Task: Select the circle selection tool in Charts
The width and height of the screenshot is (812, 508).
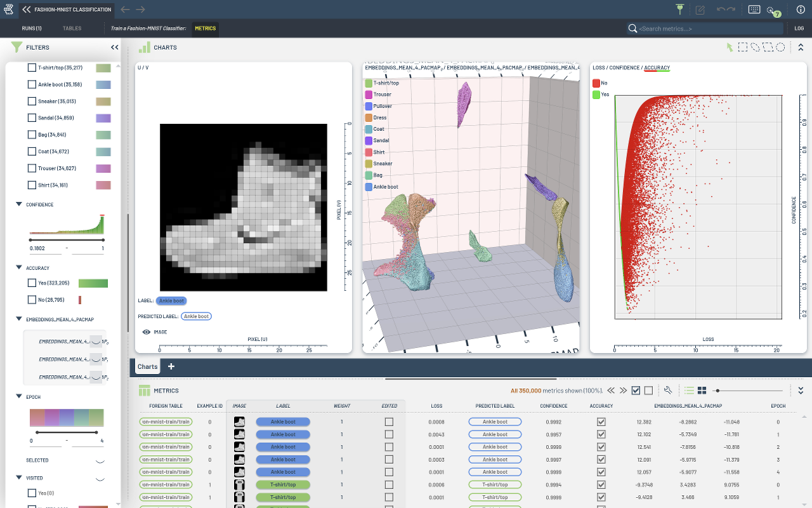Action: coord(780,47)
